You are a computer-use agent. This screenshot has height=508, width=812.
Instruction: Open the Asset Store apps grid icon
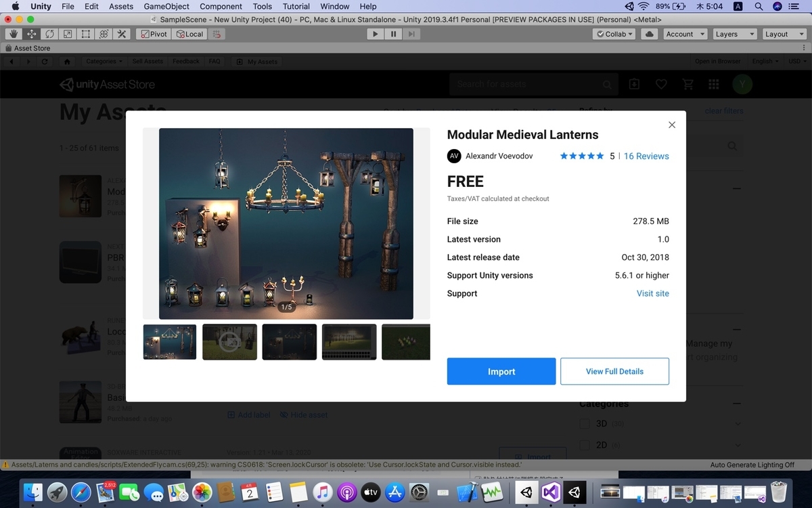click(714, 84)
